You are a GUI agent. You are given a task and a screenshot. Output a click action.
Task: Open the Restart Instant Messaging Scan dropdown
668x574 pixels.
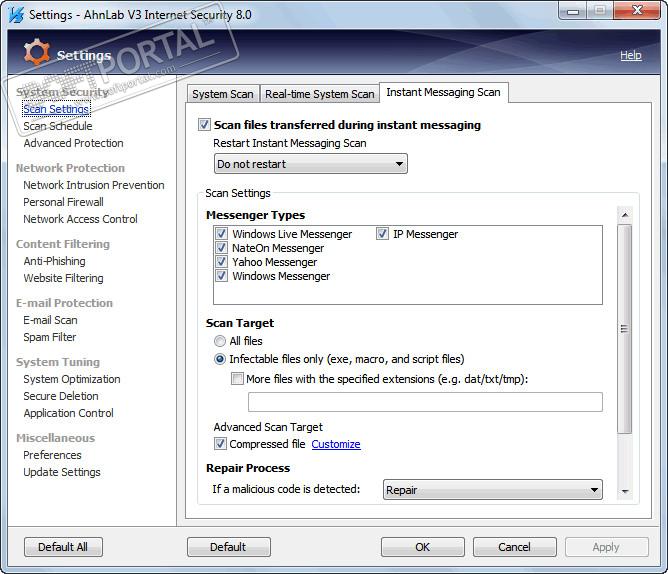coord(311,164)
